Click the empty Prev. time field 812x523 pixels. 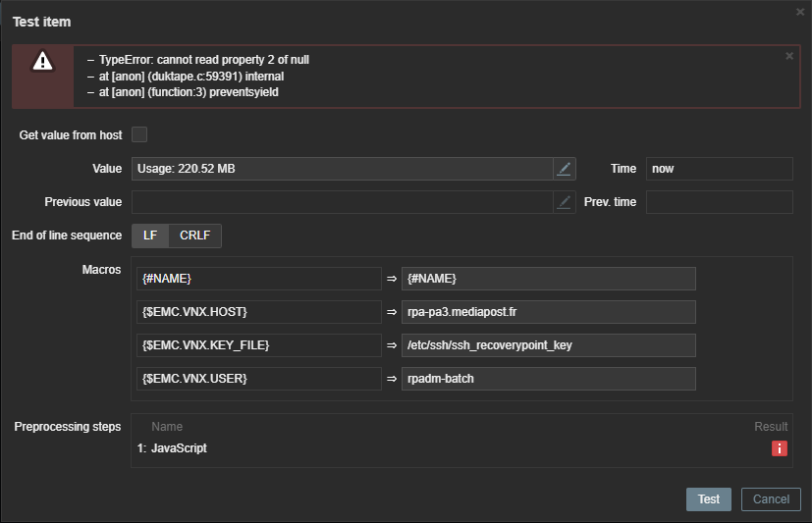719,202
